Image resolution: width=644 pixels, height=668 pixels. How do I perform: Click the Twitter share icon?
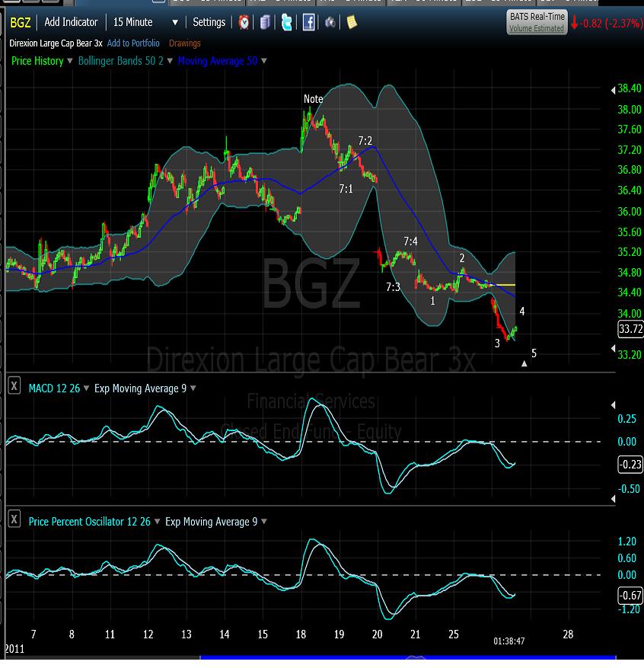[x=286, y=22]
